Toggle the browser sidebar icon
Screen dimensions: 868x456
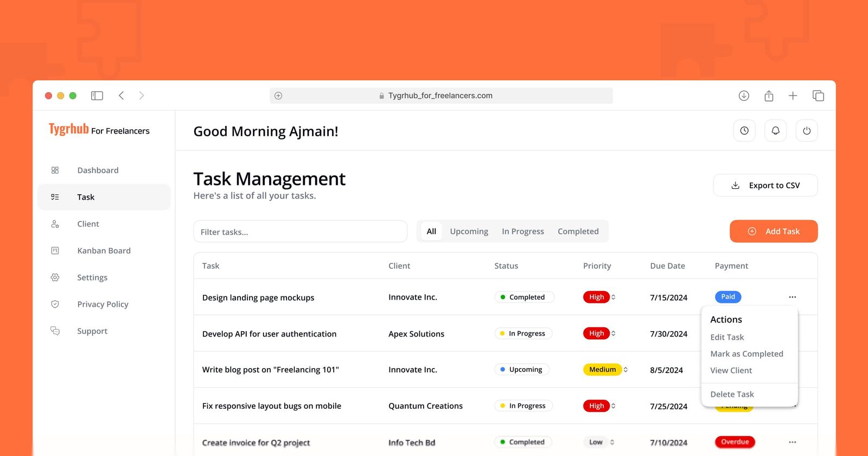tap(97, 96)
